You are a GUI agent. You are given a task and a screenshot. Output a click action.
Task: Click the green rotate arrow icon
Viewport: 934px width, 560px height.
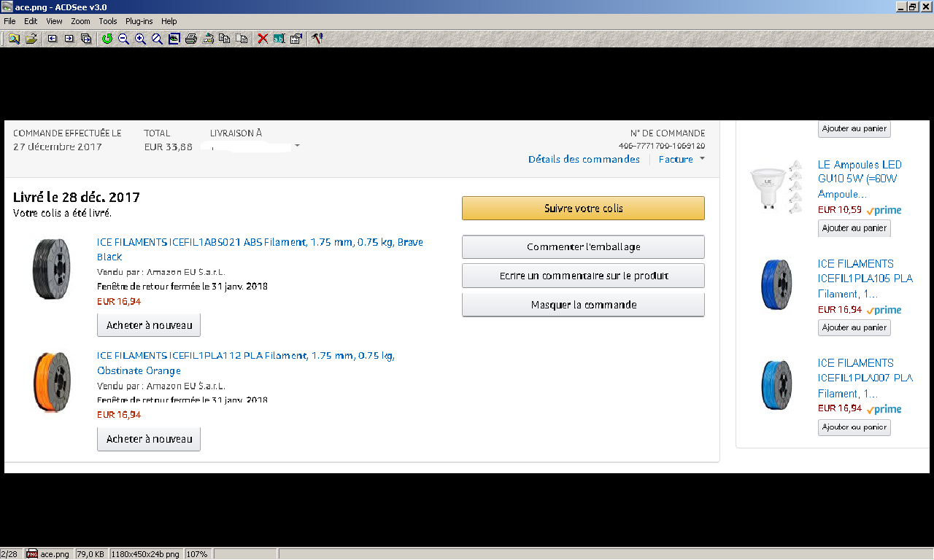pyautogui.click(x=107, y=39)
